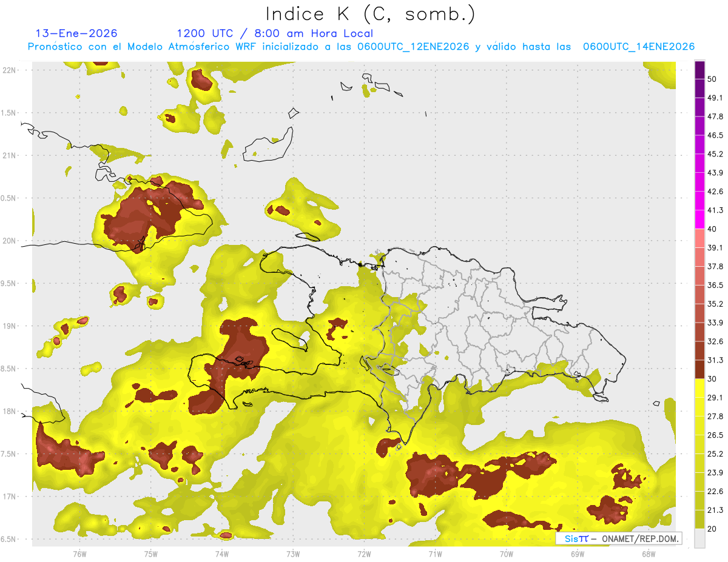Click the colorbar value 25.2
Image resolution: width=728 pixels, height=562 pixels.
pyautogui.click(x=715, y=454)
